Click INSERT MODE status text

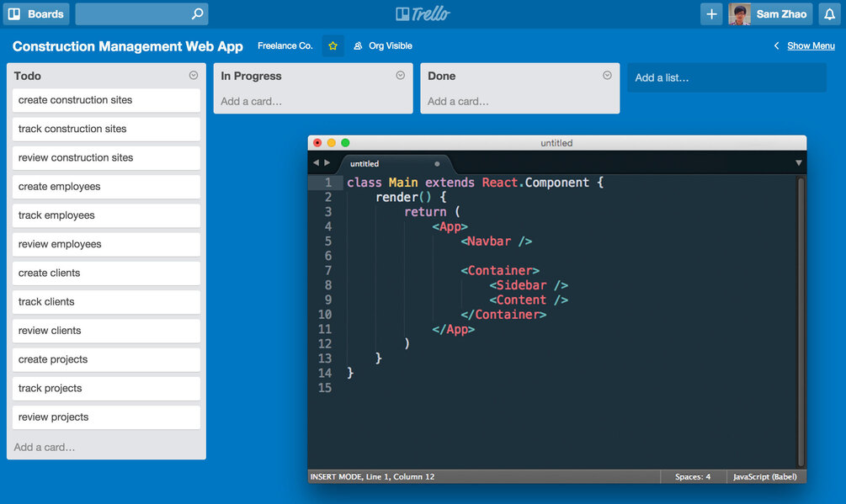372,476
